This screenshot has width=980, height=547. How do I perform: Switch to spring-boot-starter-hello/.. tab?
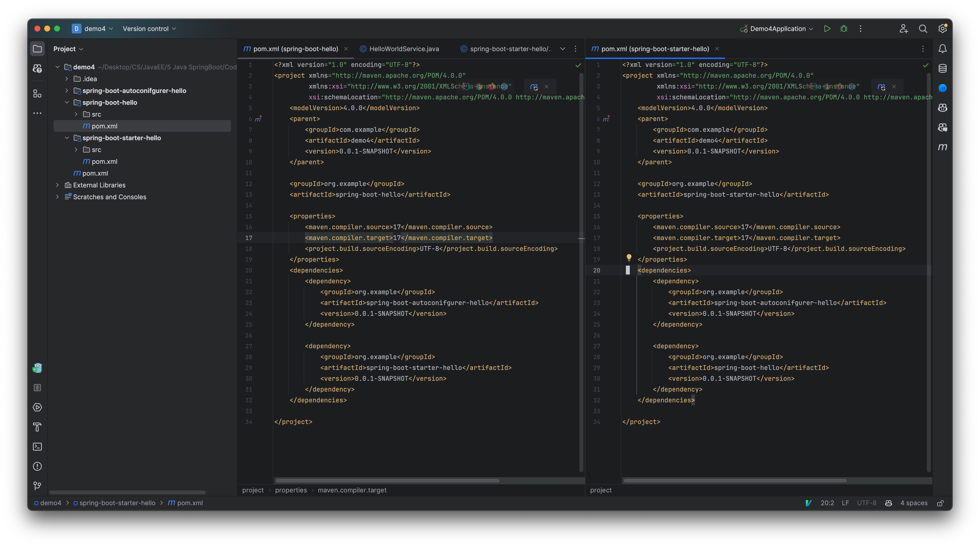(506, 49)
